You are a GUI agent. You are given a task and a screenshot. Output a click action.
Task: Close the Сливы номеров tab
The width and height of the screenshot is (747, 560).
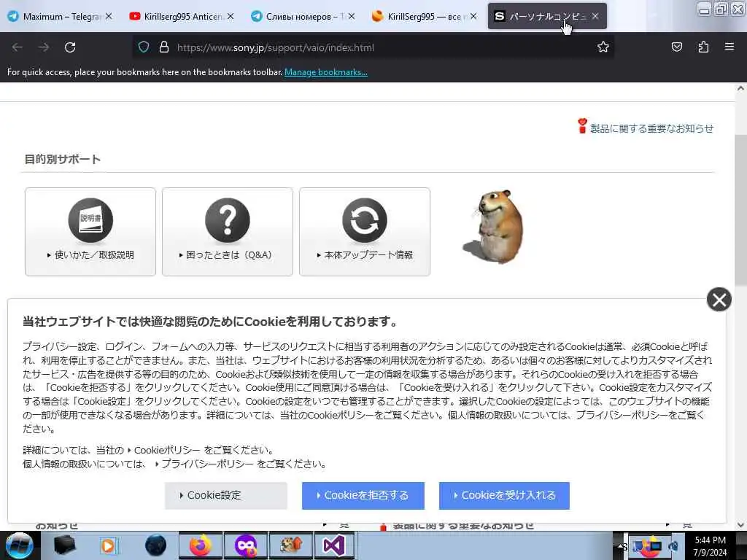pos(352,16)
